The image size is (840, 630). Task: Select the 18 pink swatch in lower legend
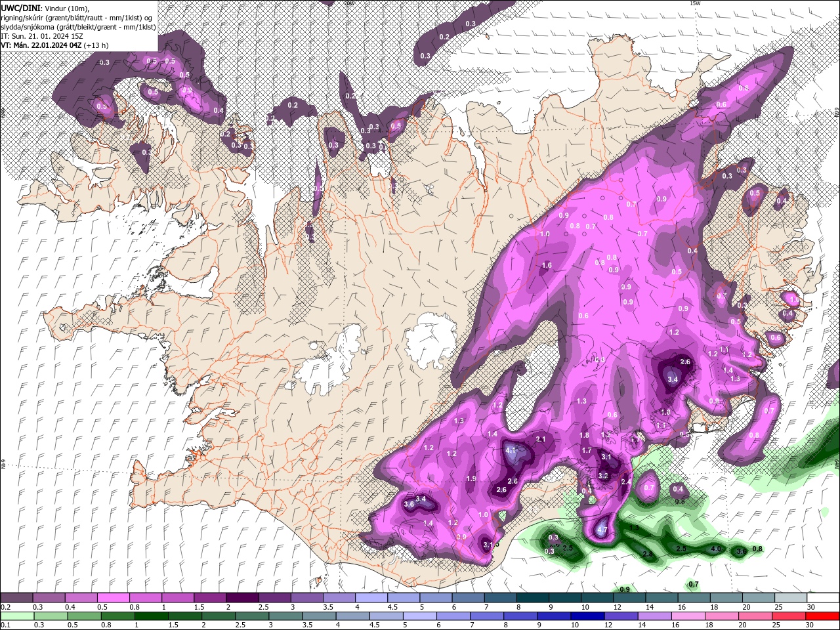pos(722,616)
